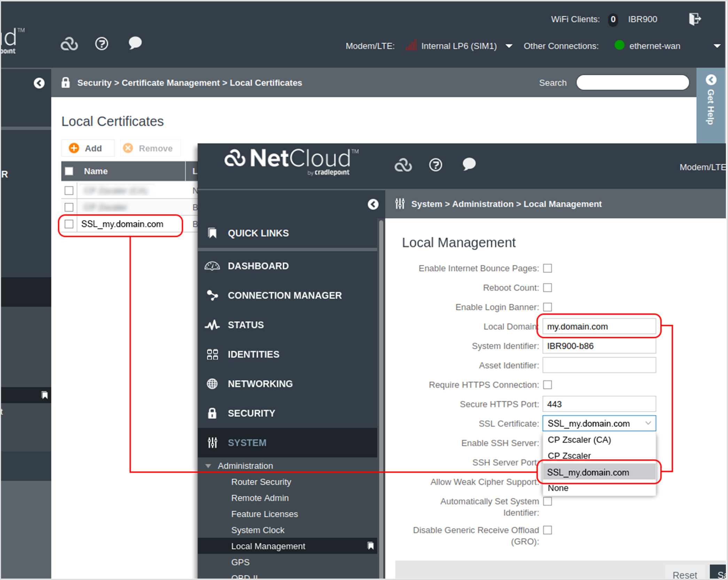Choose CP Zscaler (CA) from dropdown list
Screen dimensions: 728x580
point(599,440)
